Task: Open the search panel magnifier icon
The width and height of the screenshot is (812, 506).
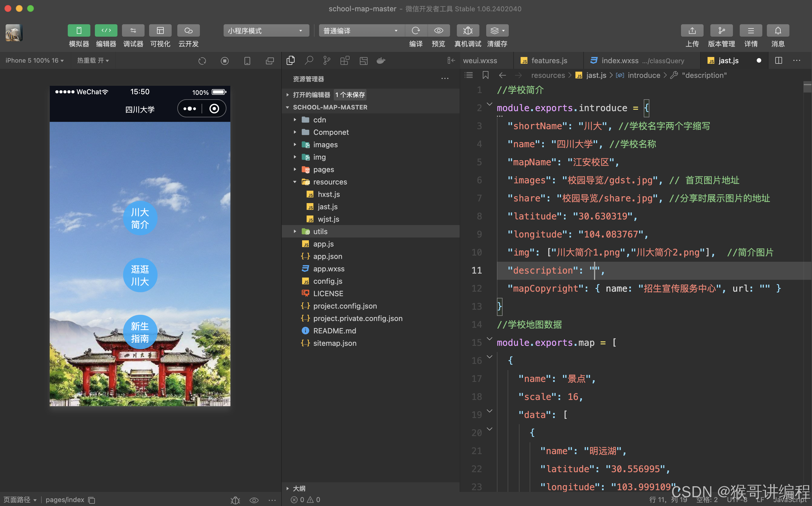Action: click(x=309, y=61)
